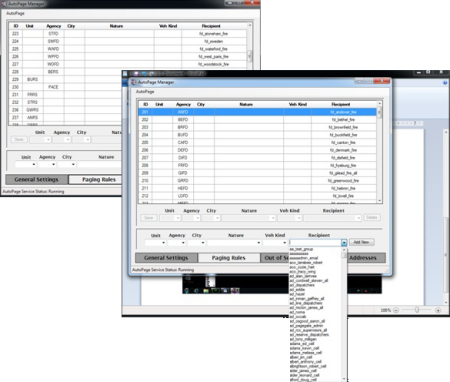Select the row with ID 204, agency BUFD

[x=258, y=135]
